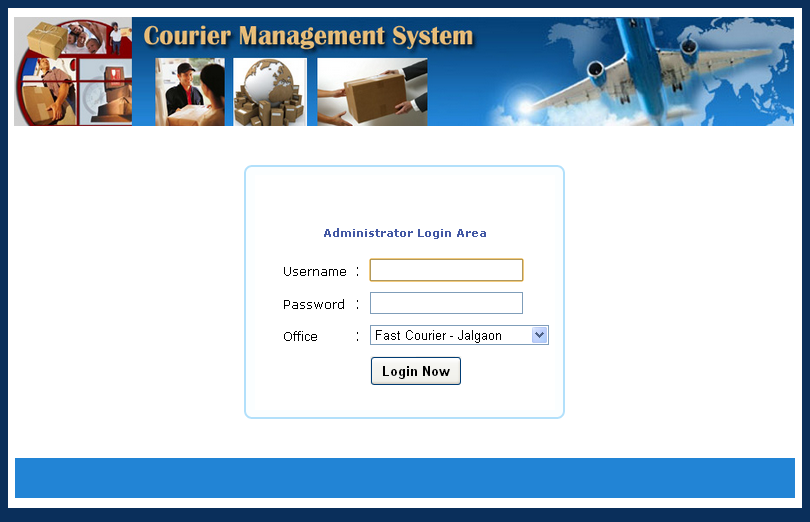Click the Password label text
810x522 pixels.
click(x=313, y=305)
